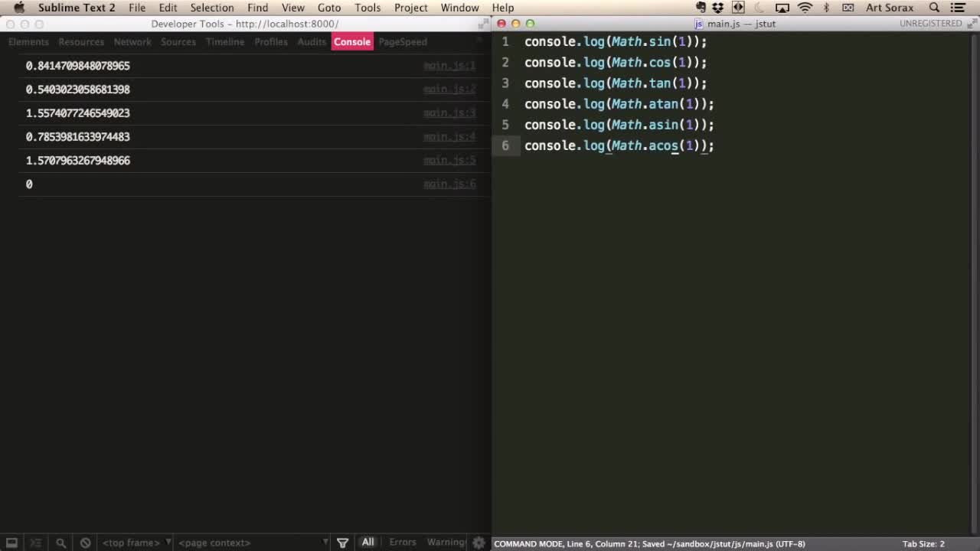Switch to the Resources tab
This screenshot has width=980, height=551.
tap(81, 42)
